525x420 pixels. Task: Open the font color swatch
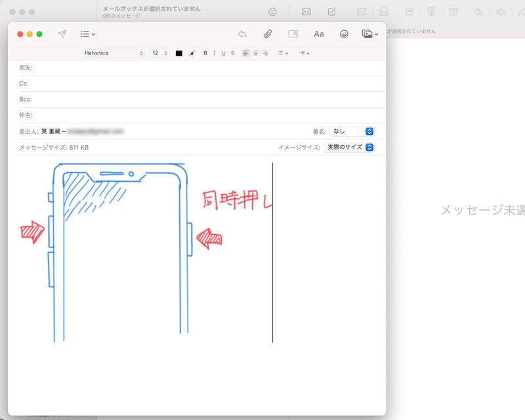[178, 53]
